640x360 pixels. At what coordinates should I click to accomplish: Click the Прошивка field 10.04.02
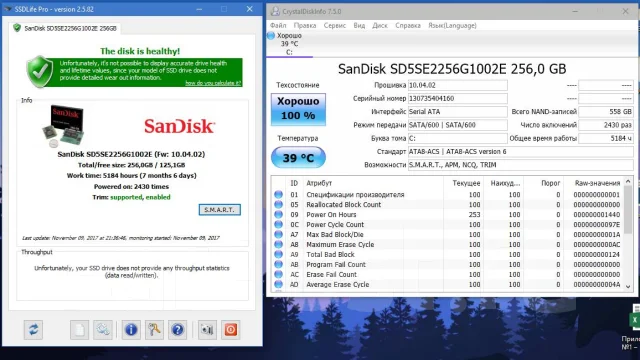[x=458, y=85]
